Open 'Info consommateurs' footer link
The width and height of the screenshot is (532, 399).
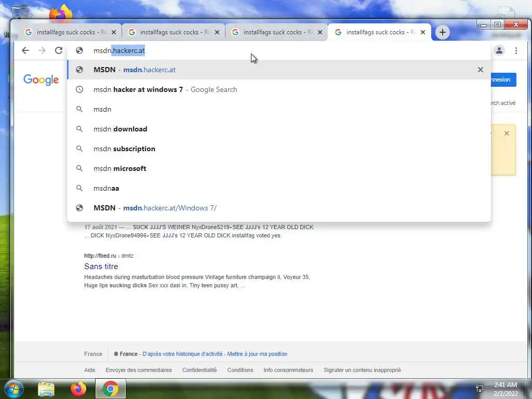click(x=288, y=370)
